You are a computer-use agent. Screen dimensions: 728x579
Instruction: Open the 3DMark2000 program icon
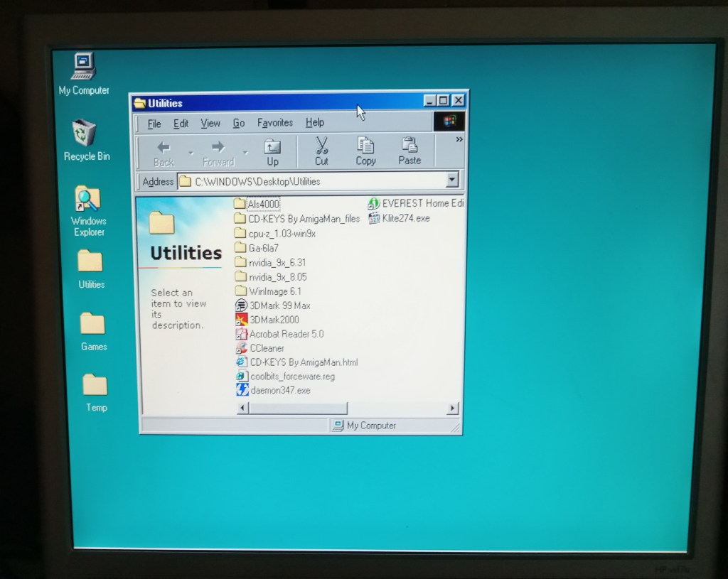point(241,320)
